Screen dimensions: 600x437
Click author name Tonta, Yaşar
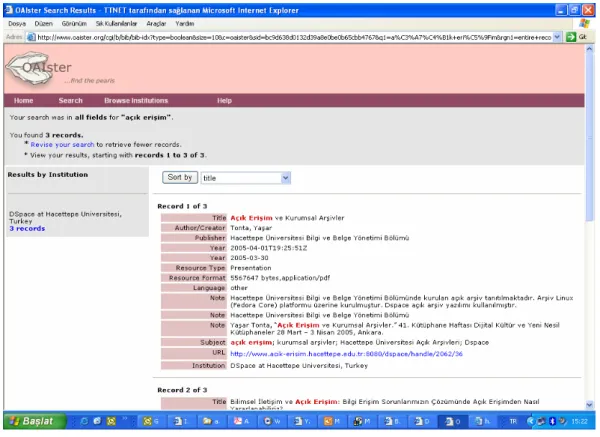coord(251,228)
